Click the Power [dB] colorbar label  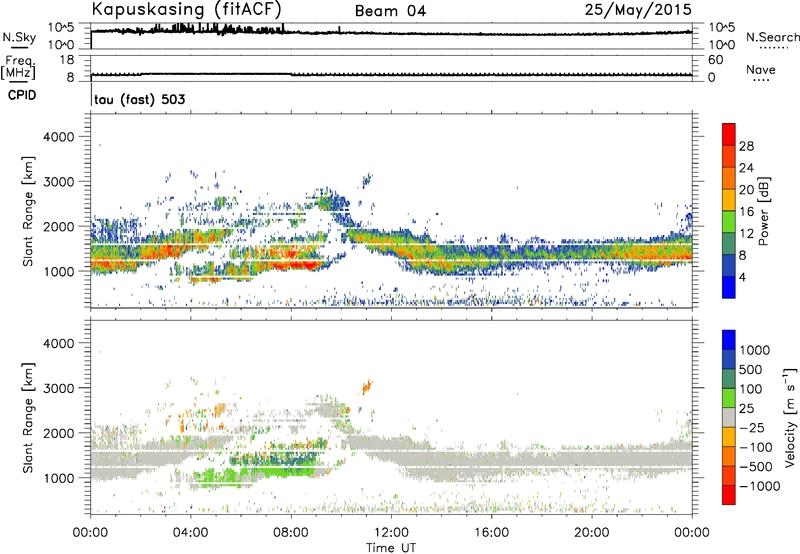click(763, 211)
